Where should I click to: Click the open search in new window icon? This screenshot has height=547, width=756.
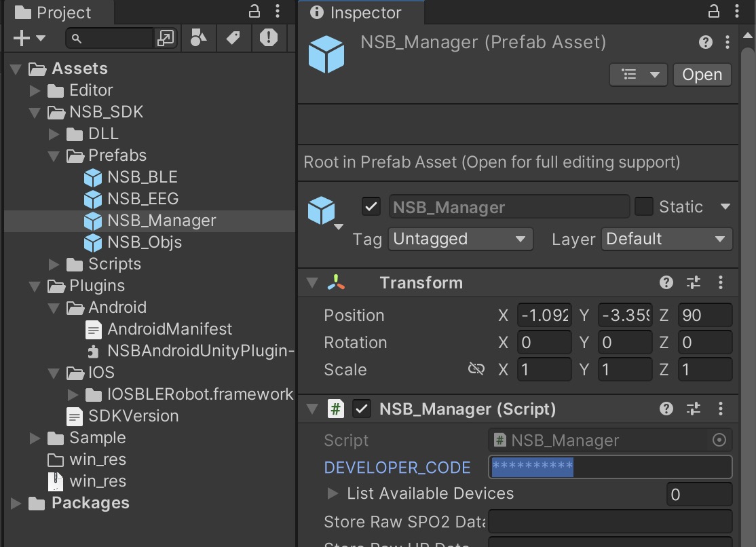(166, 38)
